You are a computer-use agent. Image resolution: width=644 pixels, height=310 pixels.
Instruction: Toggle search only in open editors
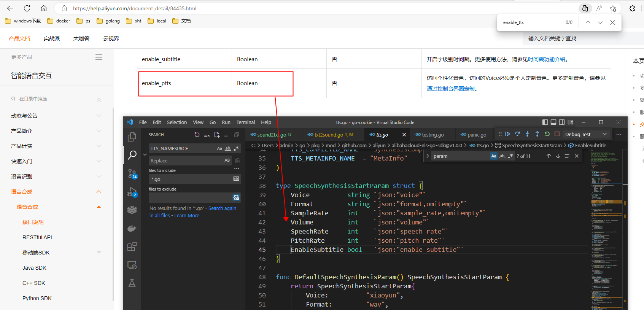point(236,179)
